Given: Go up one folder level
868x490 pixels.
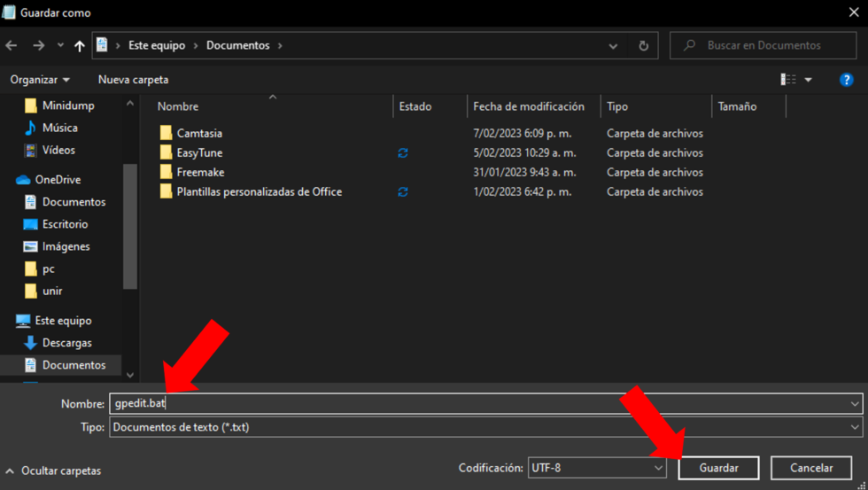Looking at the screenshot, I should pos(80,46).
